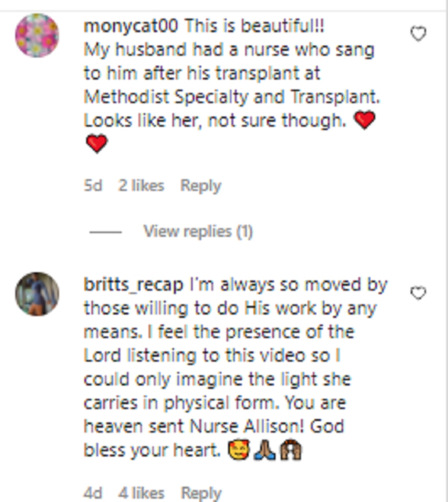This screenshot has height=502, width=448.
Task: Click the monycat00 username
Action: pos(131,26)
